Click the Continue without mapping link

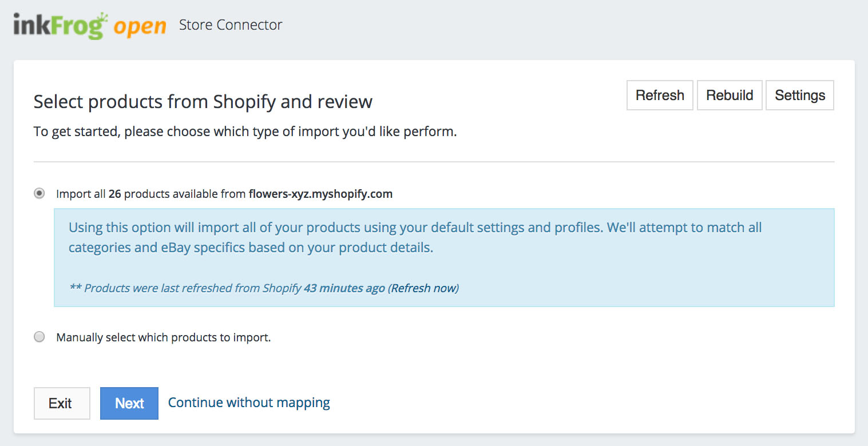click(x=249, y=403)
